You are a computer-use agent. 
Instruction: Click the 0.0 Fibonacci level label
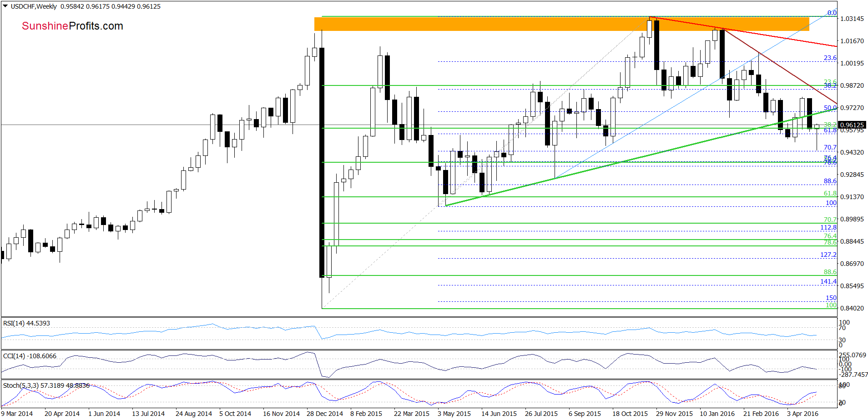click(832, 13)
